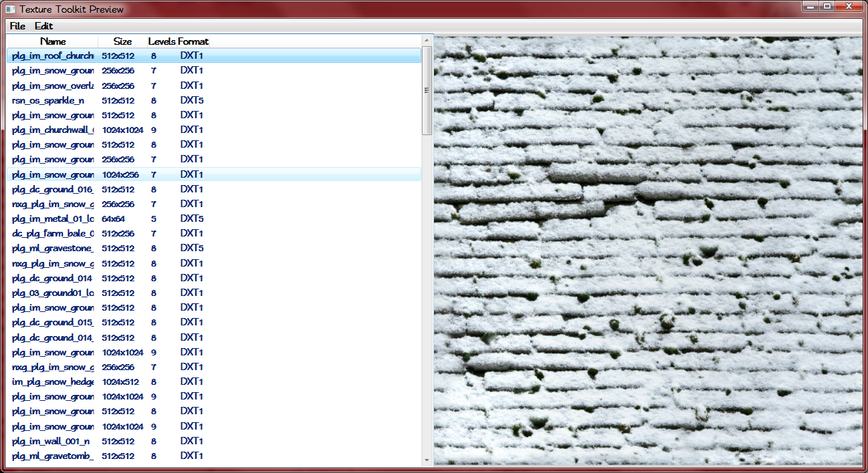Select the plg_ml_gravetomb texture row
868x473 pixels.
(53, 456)
